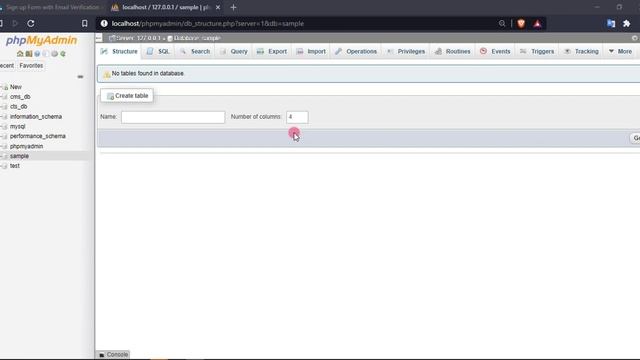Screen dimensions: 640x360
Task: Reload the browser page
Action: [31, 24]
